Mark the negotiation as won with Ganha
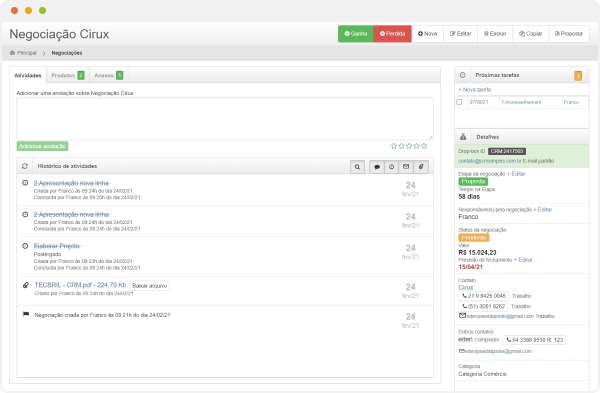The height and width of the screenshot is (393, 600). pos(355,34)
